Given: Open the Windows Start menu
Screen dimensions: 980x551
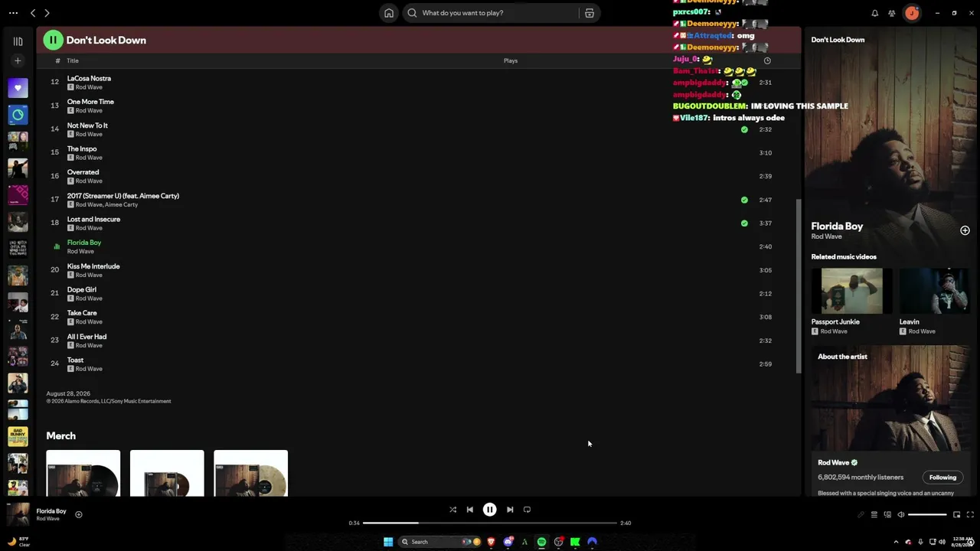Looking at the screenshot, I should tap(388, 542).
